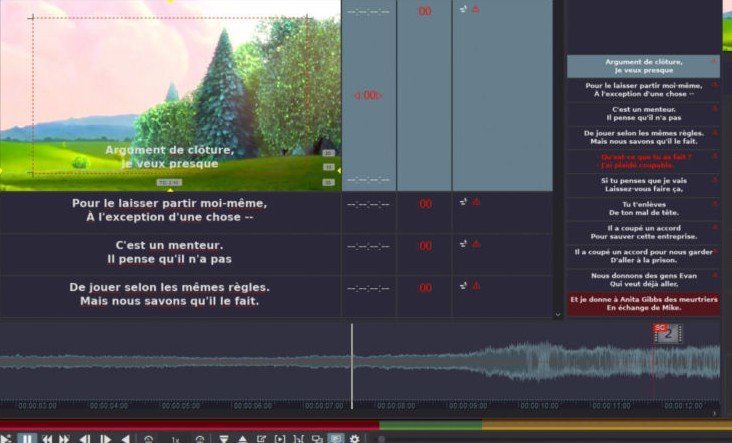Click 'Il a coupé un accord' side entry
This screenshot has height=443, width=732.
[643, 233]
